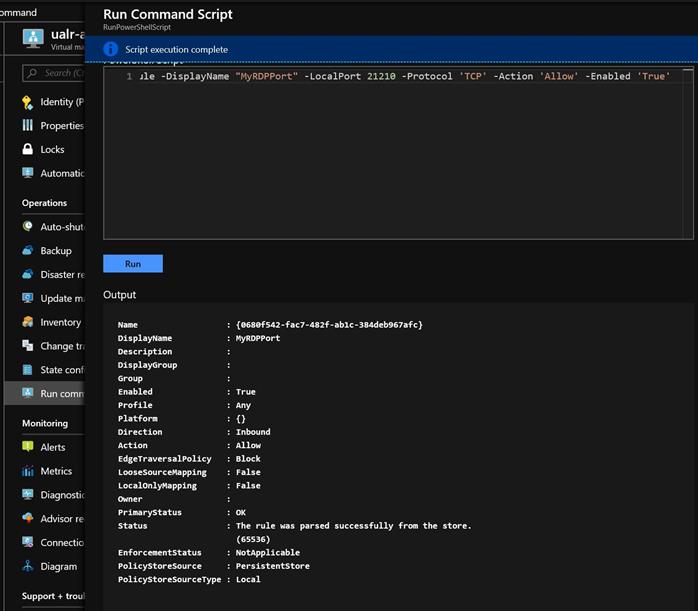The height and width of the screenshot is (611, 698).
Task: Click the Diagram icon in sidebar
Action: click(x=28, y=566)
